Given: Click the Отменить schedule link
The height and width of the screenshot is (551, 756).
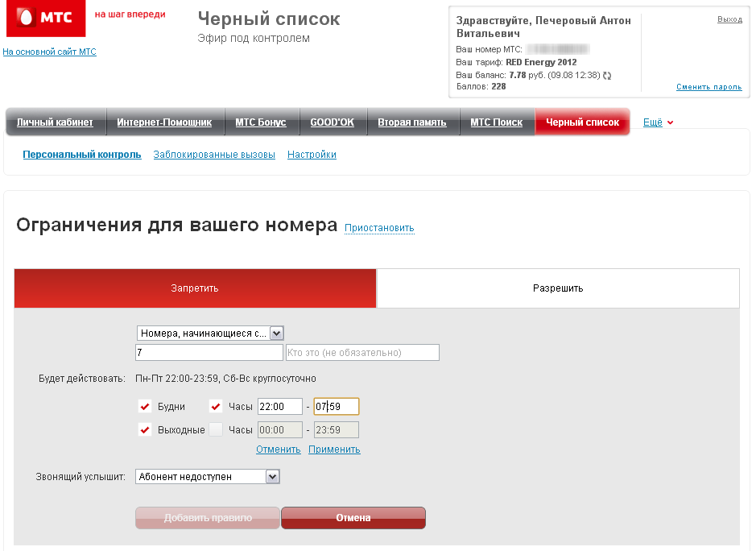Looking at the screenshot, I should tap(279, 449).
